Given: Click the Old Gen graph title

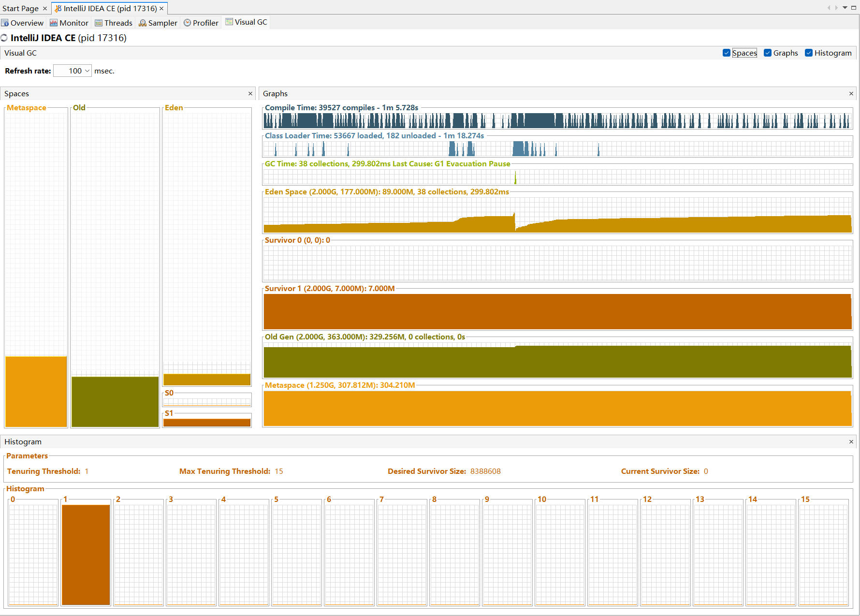Looking at the screenshot, I should (365, 337).
